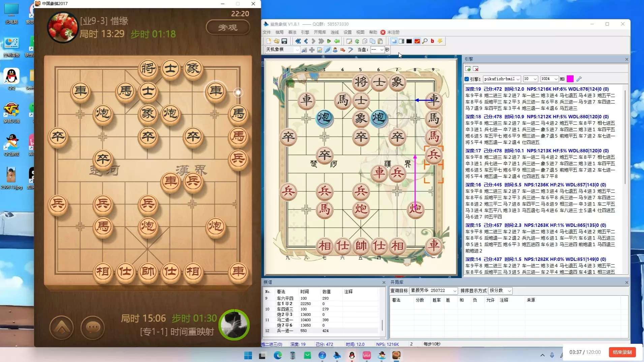Jump to first move with double-left arrow
This screenshot has width=644, height=362.
pyautogui.click(x=298, y=41)
